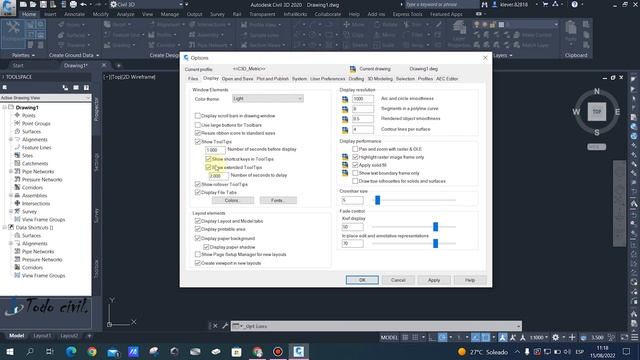
Task: Click the command line close X icon
Action: click(215, 326)
